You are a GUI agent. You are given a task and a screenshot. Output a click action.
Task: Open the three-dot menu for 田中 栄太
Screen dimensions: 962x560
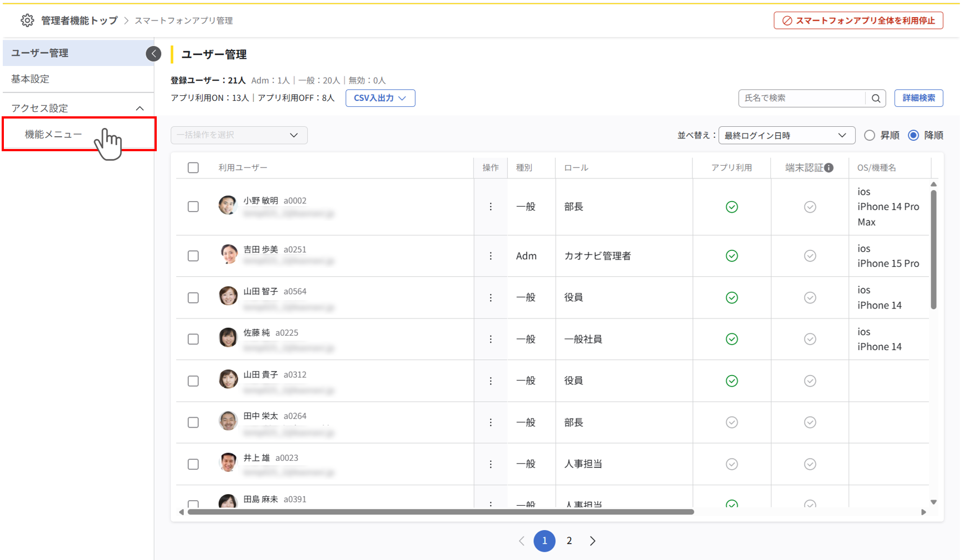[491, 423]
